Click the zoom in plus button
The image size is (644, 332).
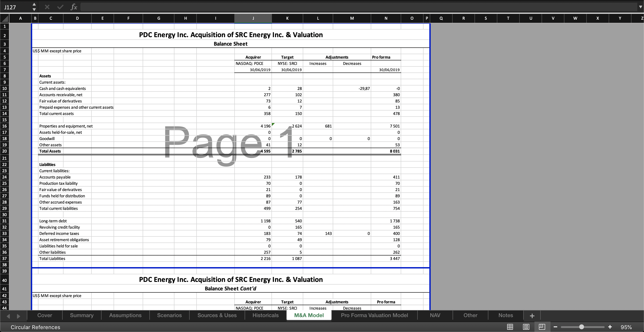point(610,327)
